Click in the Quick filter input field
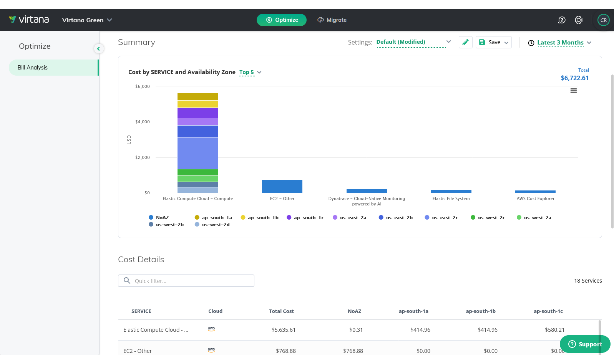The width and height of the screenshot is (614, 364). [186, 281]
